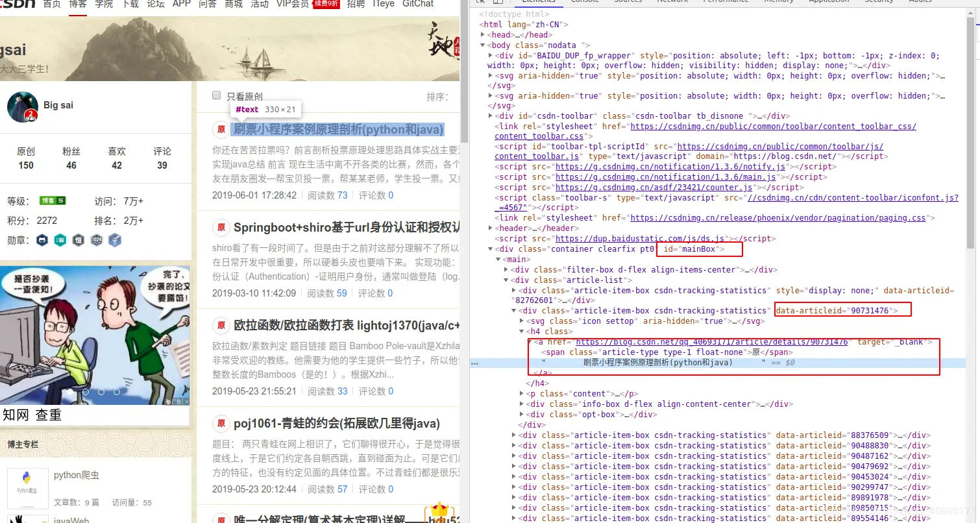Enable the 只看原创 checkbox
Screen dimensions: 980x523
click(216, 95)
